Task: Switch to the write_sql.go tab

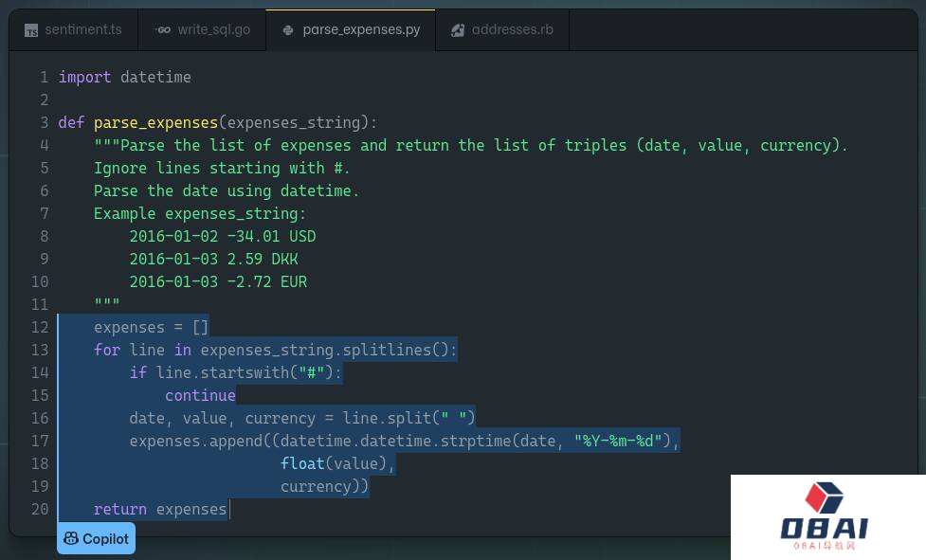Action: [x=213, y=29]
